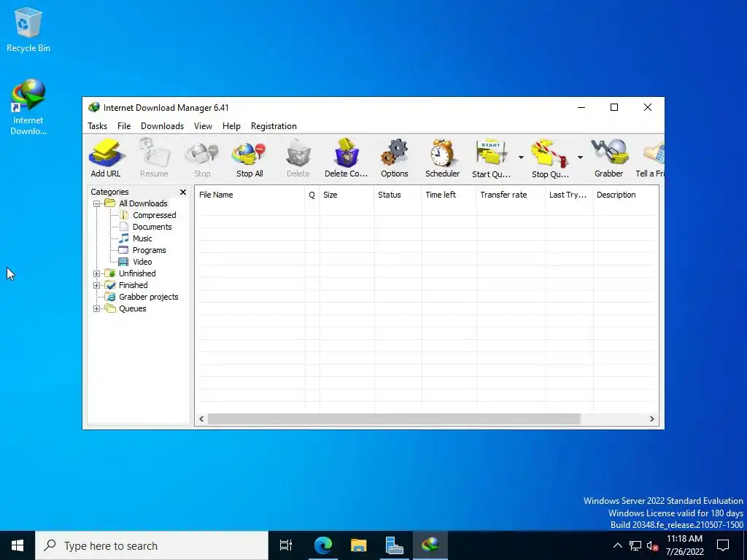
Task: Click the Stop Queue toolbar icon
Action: [550, 158]
